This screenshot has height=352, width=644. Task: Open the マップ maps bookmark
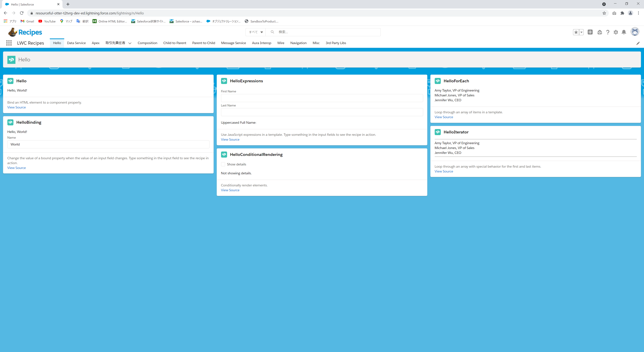pyautogui.click(x=66, y=21)
